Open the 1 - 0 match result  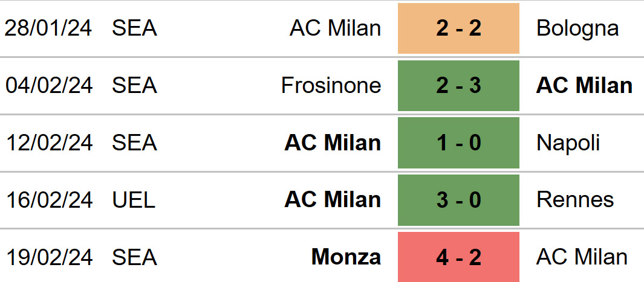pyautogui.click(x=458, y=143)
